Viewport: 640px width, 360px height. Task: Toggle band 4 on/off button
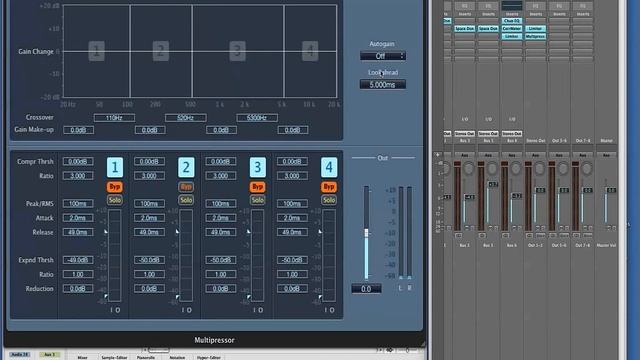[x=329, y=167]
